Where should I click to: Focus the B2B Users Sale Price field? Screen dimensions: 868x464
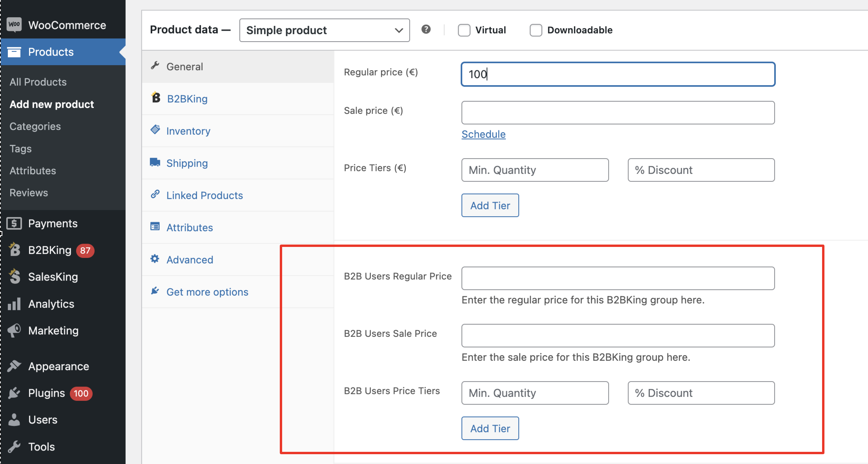[x=618, y=336]
